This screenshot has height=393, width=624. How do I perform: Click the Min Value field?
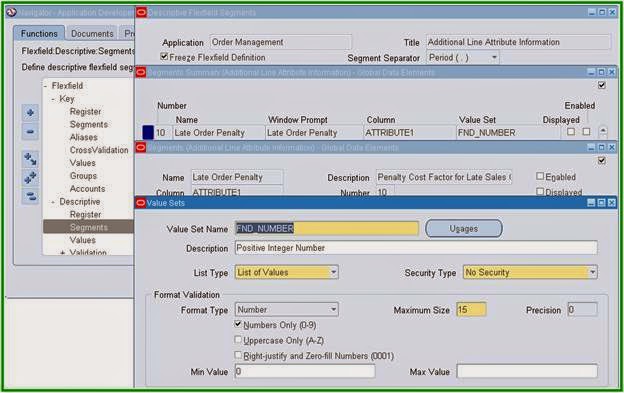click(x=304, y=372)
